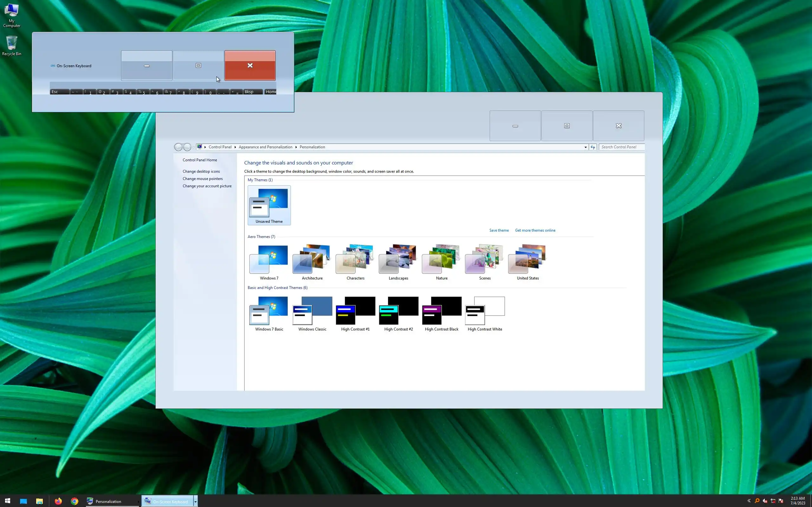
Task: Click the Save theme link
Action: [x=499, y=230]
